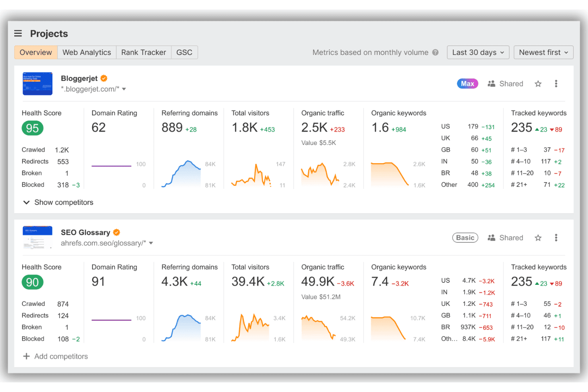588x392 pixels.
Task: Open the SEO Glossary project name link
Action: point(85,232)
